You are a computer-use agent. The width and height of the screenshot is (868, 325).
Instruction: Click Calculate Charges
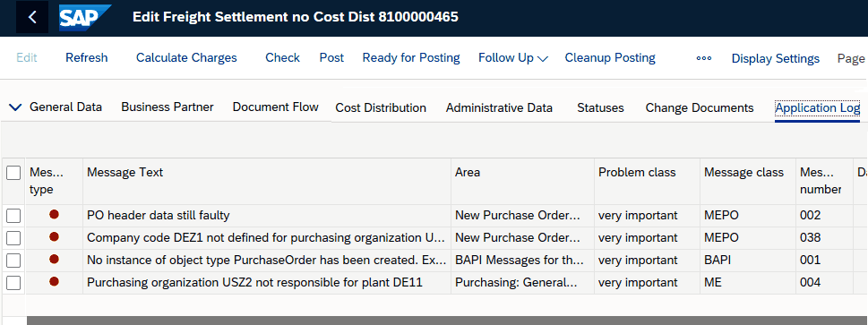(x=186, y=58)
